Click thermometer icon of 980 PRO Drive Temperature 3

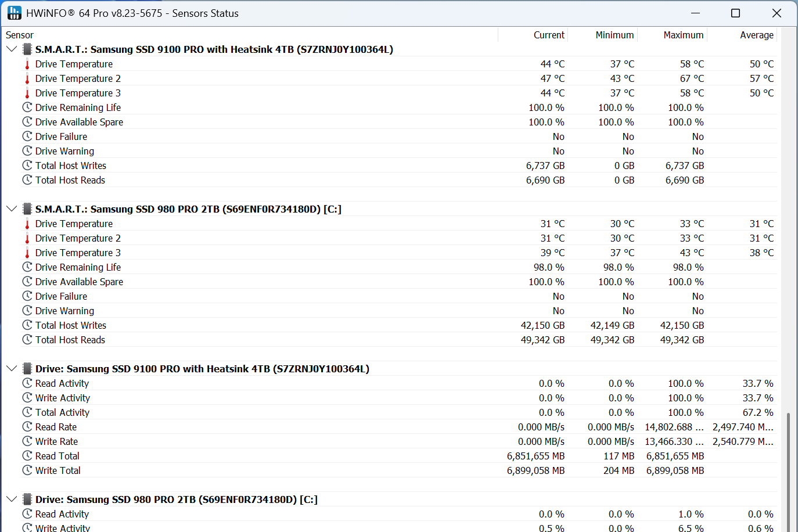tap(27, 253)
